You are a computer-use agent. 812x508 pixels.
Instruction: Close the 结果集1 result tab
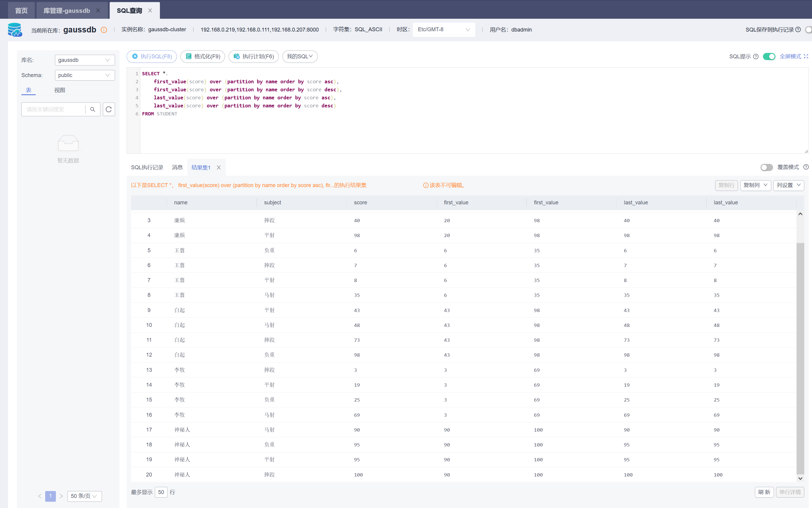click(x=219, y=168)
